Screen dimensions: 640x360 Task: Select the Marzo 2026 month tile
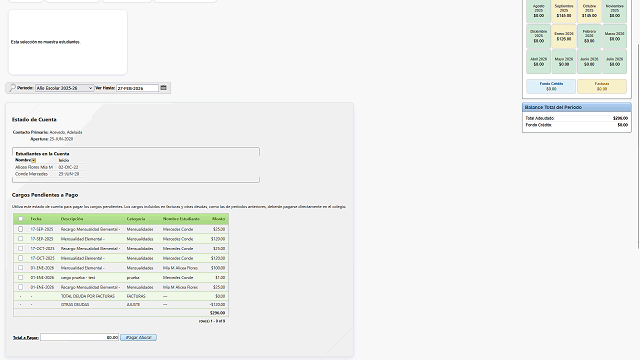[614, 36]
